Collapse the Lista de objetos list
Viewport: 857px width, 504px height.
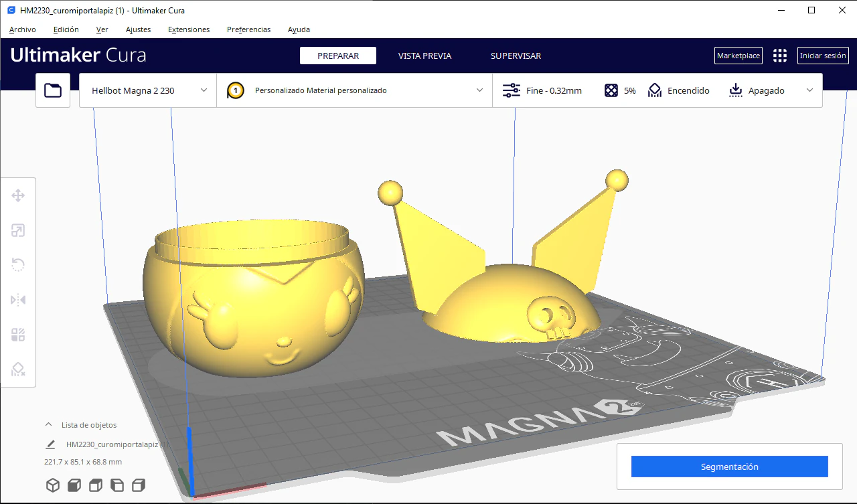point(48,424)
